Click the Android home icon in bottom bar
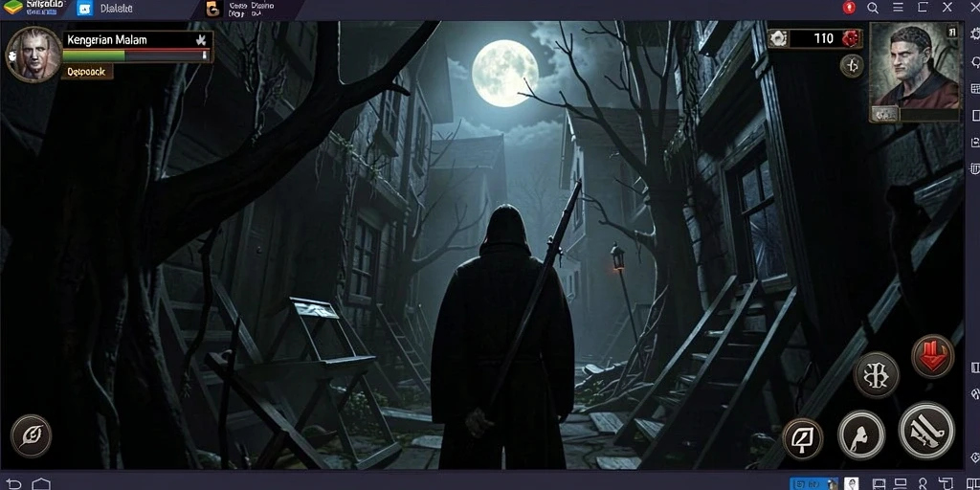The width and height of the screenshot is (980, 490). tap(41, 483)
